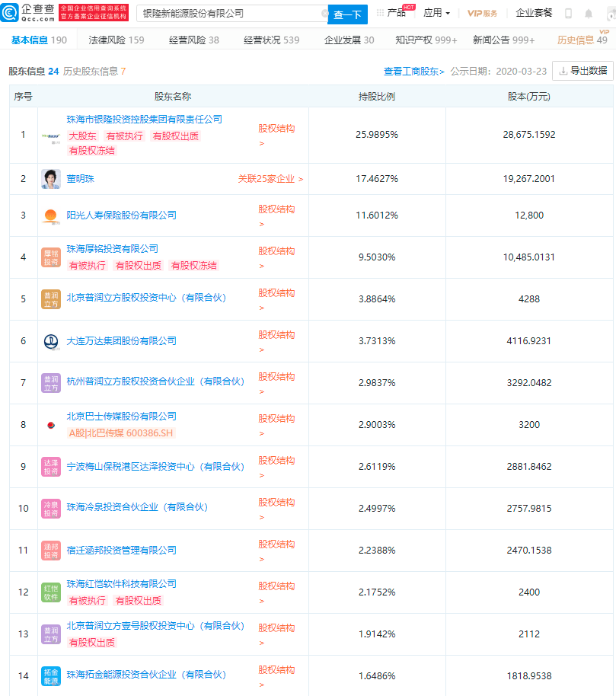Expand 股权结构 for 大连万达集团
Image resolution: width=616 pixels, height=696 pixels.
(x=276, y=341)
